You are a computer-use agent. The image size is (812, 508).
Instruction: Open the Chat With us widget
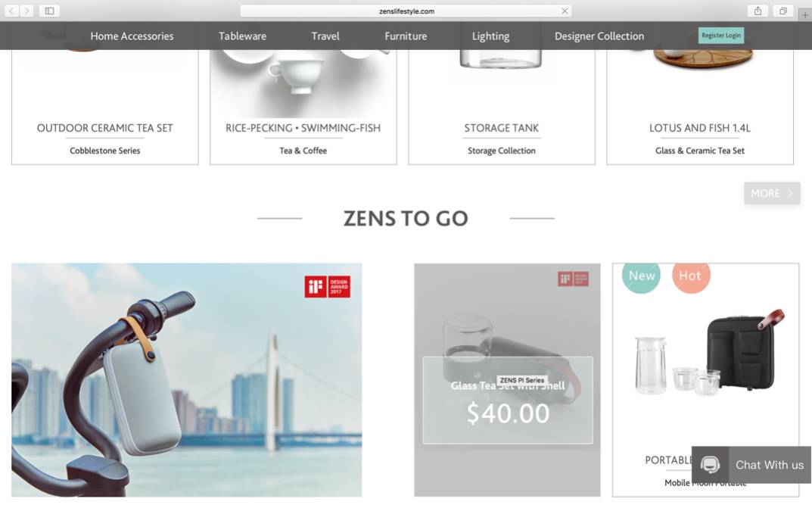751,465
